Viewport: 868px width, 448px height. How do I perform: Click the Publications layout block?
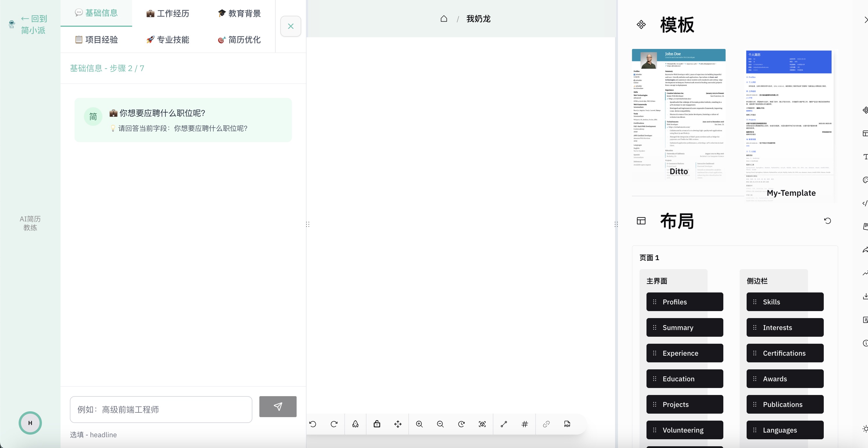[x=785, y=404]
